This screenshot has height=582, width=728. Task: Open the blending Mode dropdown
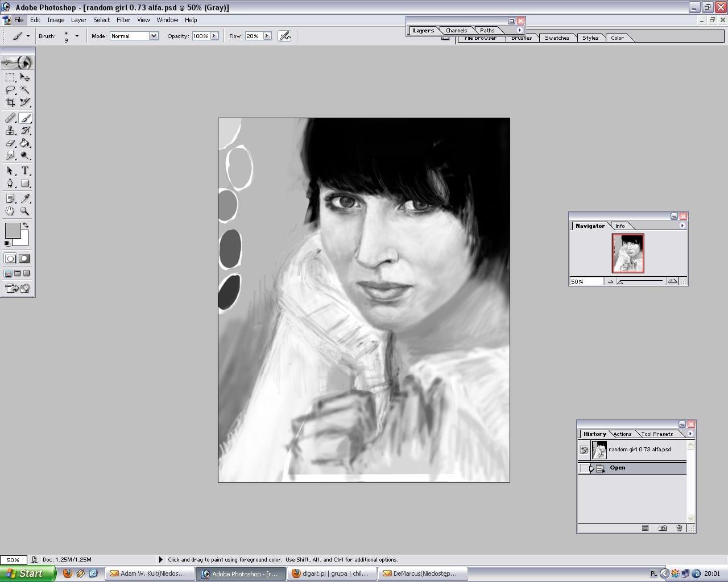point(154,36)
